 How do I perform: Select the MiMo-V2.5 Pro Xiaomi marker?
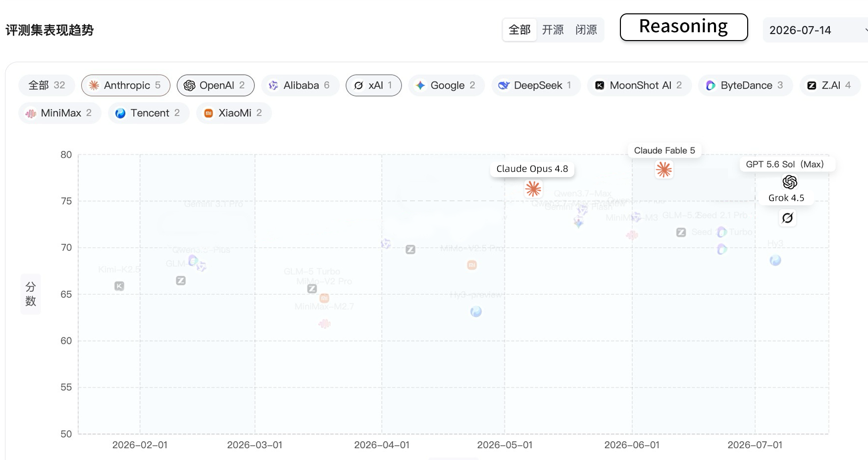click(472, 265)
